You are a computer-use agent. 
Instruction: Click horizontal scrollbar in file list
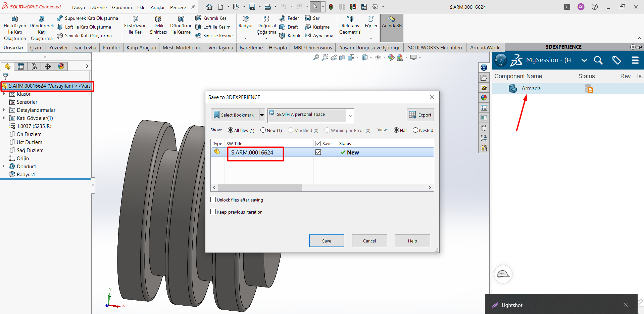pos(260,188)
